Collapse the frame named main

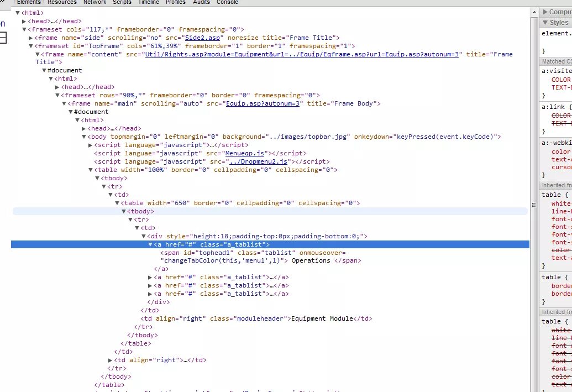tap(64, 103)
